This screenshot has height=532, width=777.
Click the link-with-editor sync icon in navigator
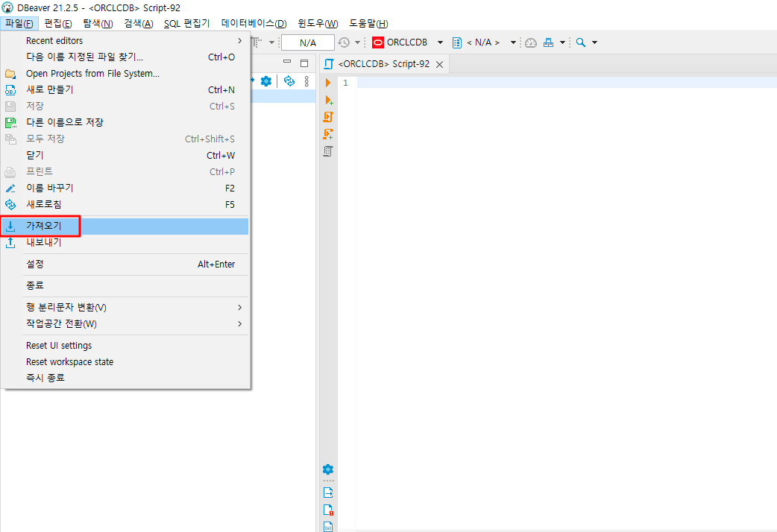289,81
